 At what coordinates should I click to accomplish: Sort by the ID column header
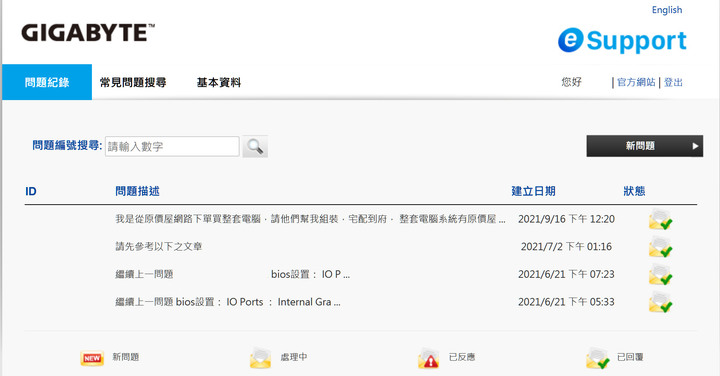pyautogui.click(x=31, y=191)
